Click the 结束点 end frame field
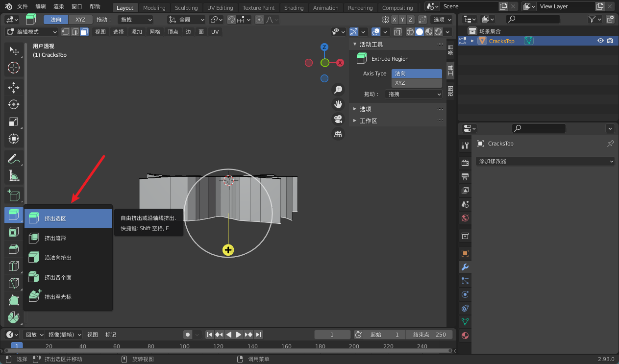 [429, 335]
